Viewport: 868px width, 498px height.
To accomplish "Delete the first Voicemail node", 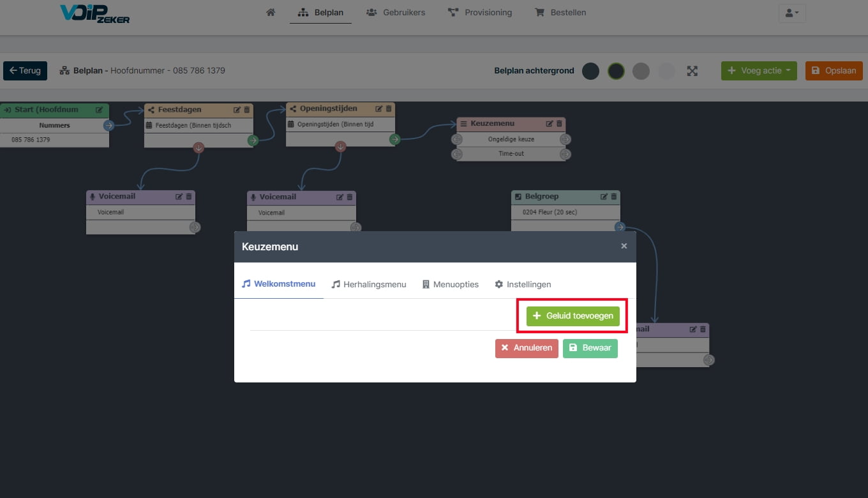I will pyautogui.click(x=189, y=197).
